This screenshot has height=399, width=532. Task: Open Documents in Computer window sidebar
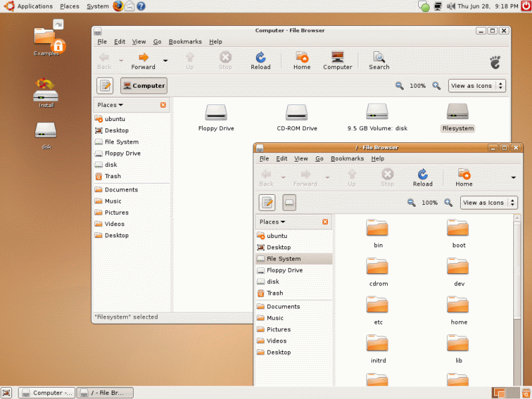pos(132,190)
